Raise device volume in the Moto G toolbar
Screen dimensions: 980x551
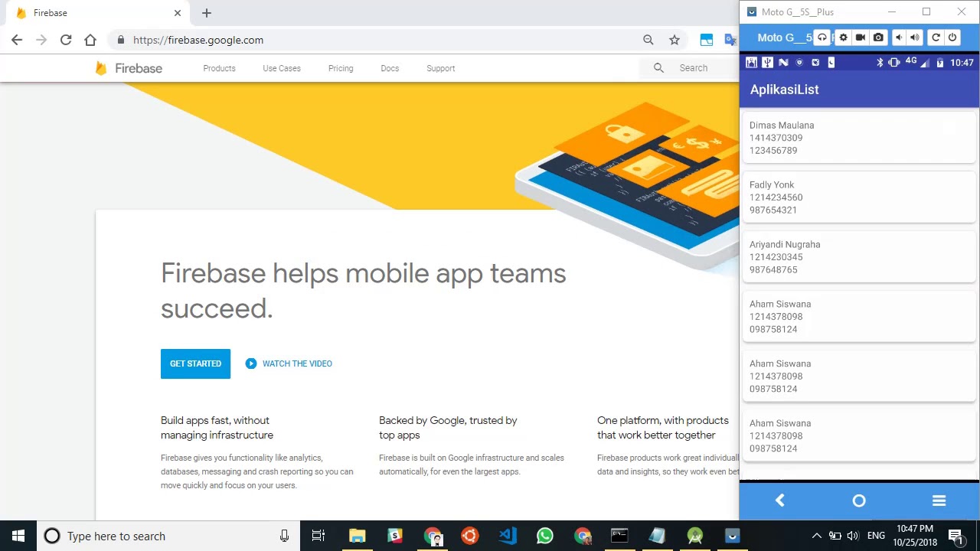(915, 37)
